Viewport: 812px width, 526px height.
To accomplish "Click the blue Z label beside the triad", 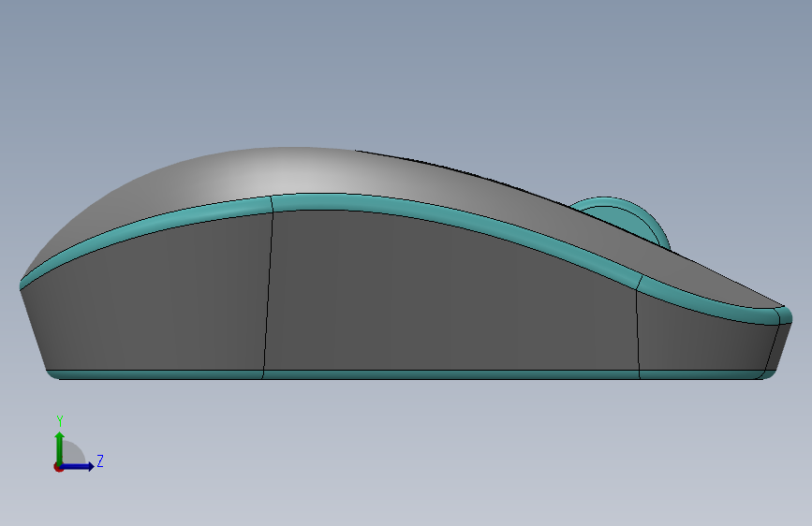I will click(100, 460).
